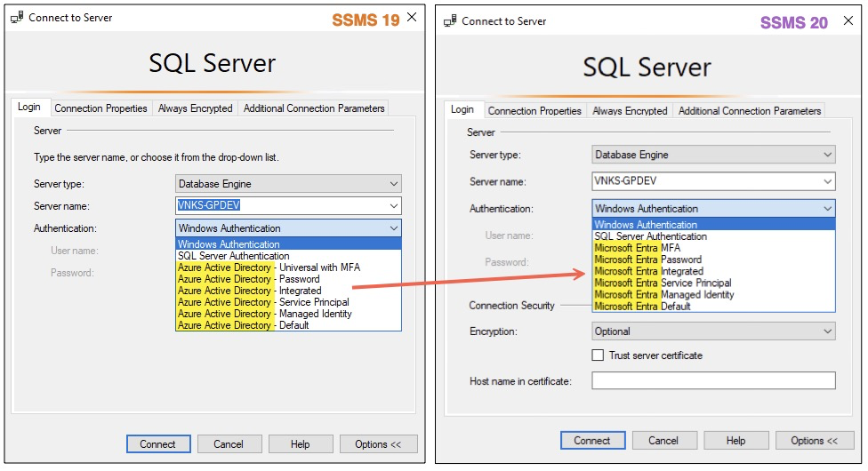
Task: Check Trust server certificate in SSMS 20
Action: point(598,355)
